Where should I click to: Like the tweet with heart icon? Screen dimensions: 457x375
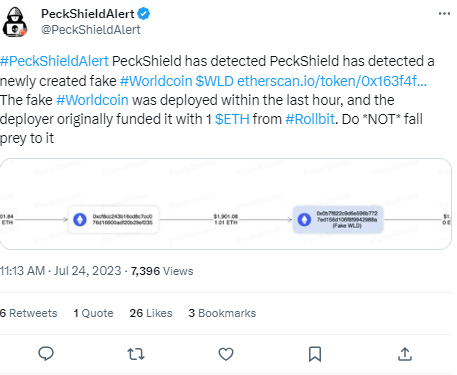click(226, 354)
